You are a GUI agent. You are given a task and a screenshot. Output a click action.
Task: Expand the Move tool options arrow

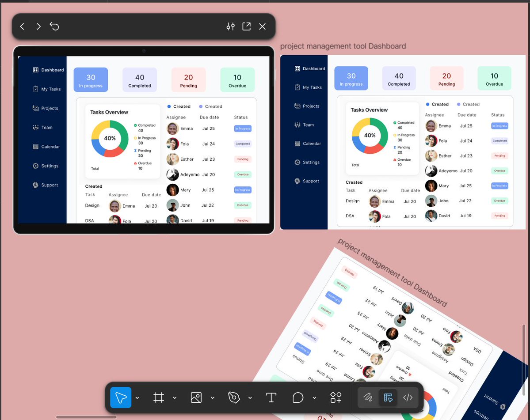point(137,398)
